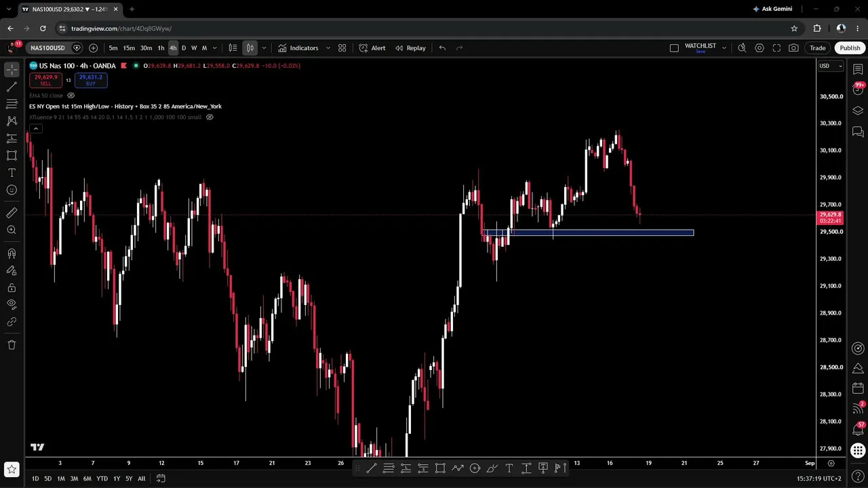Toggle lock all drawing tools
The width and height of the screenshot is (868, 488).
tap(12, 287)
